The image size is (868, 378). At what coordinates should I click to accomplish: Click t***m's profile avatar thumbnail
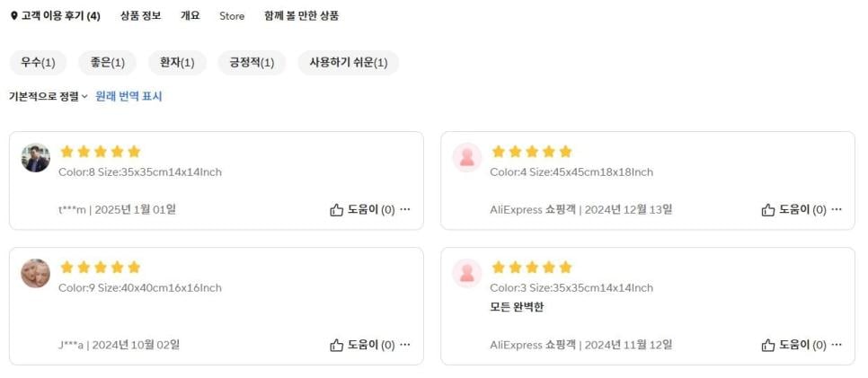coord(35,158)
